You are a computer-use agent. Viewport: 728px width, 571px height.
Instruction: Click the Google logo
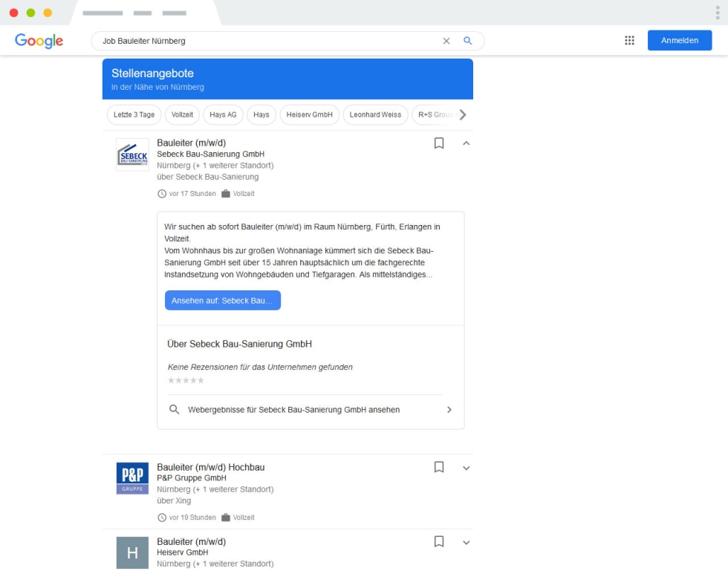39,41
